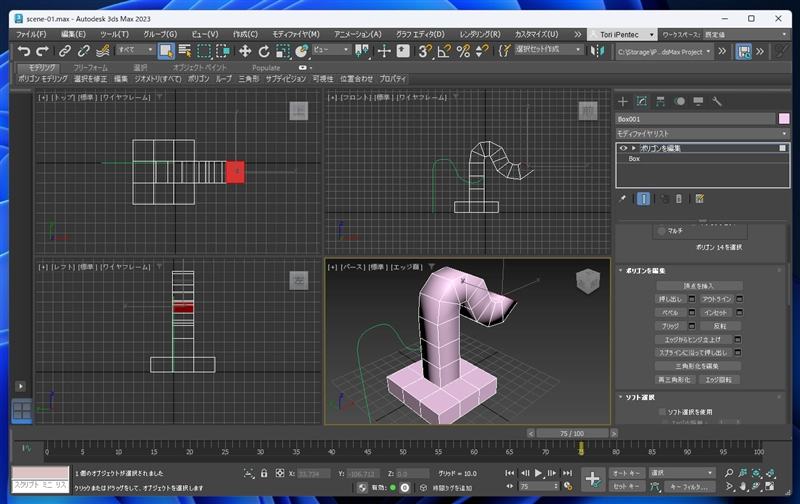Toggle the 3D Snaps icon
This screenshot has height=504, width=800.
(x=424, y=51)
